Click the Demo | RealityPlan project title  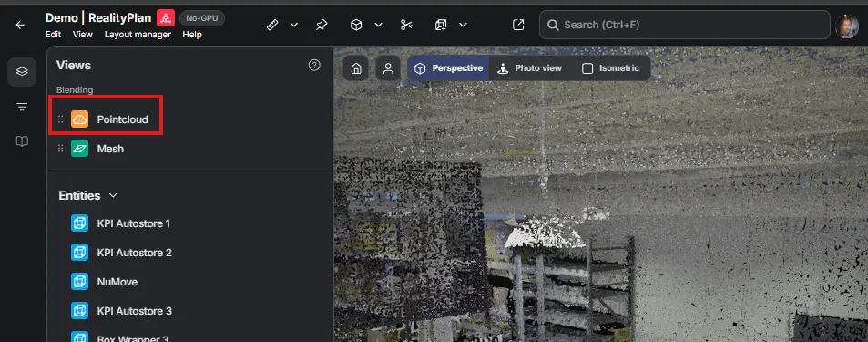pyautogui.click(x=98, y=17)
